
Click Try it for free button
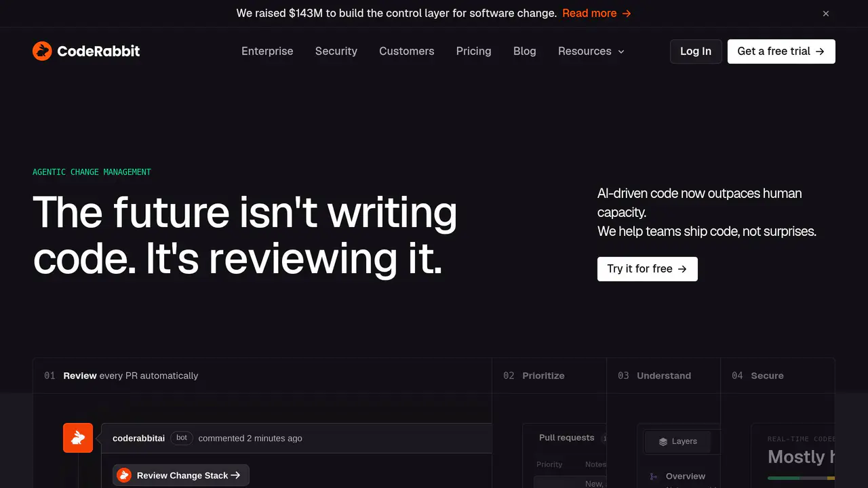pyautogui.click(x=648, y=269)
